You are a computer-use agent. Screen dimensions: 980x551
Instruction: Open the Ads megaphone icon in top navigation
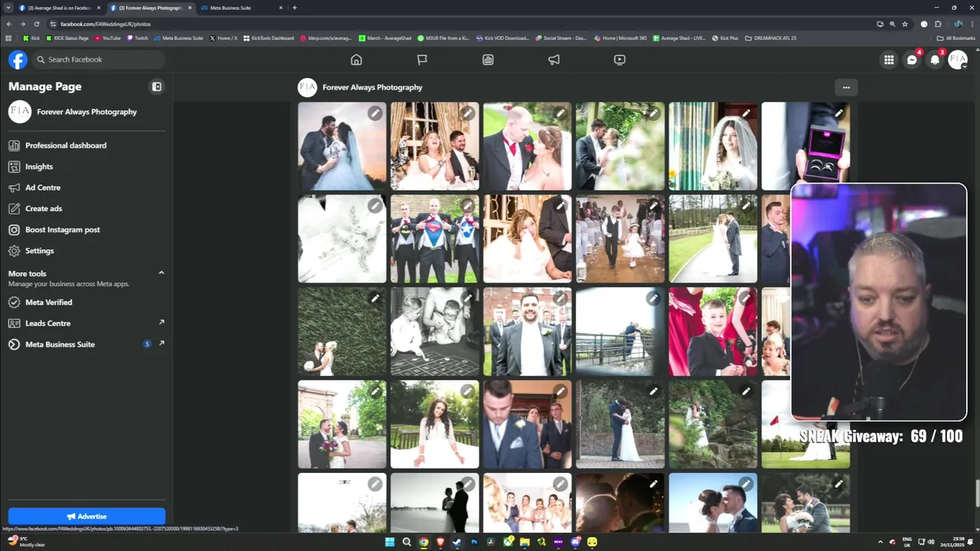pos(554,60)
